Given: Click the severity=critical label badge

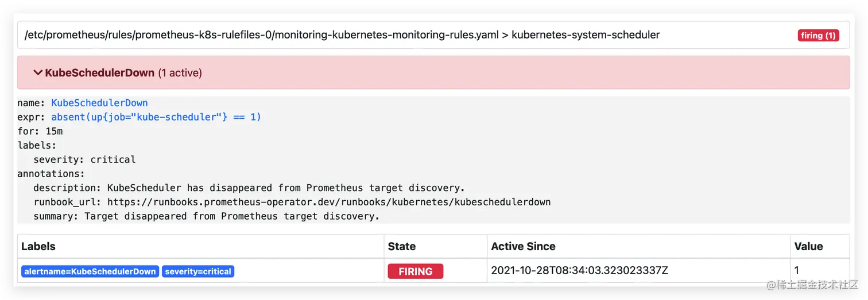Looking at the screenshot, I should 198,271.
